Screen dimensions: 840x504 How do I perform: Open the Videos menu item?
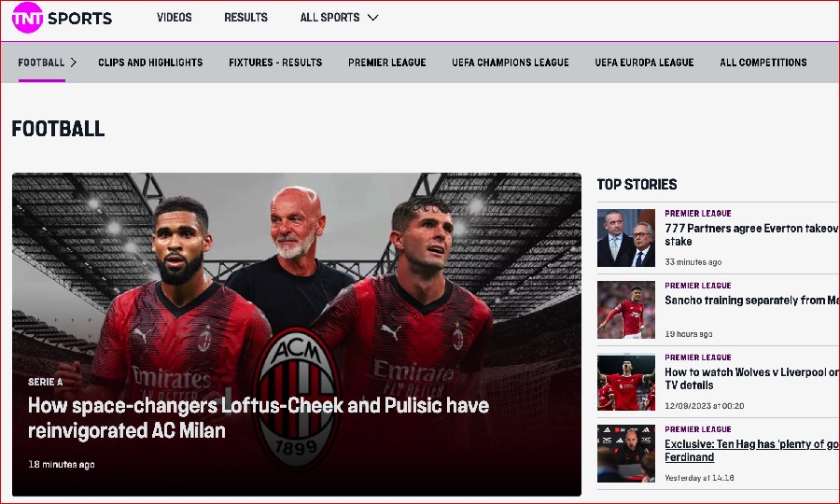[x=175, y=18]
